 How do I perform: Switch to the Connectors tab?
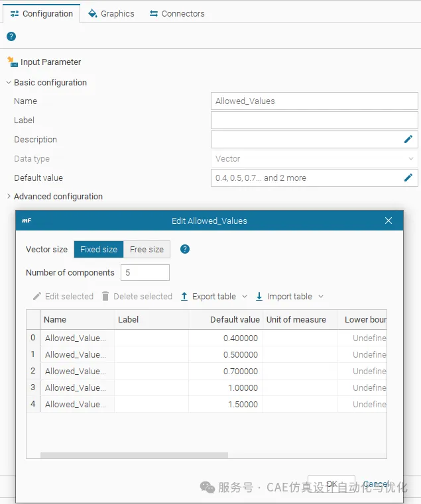[177, 13]
